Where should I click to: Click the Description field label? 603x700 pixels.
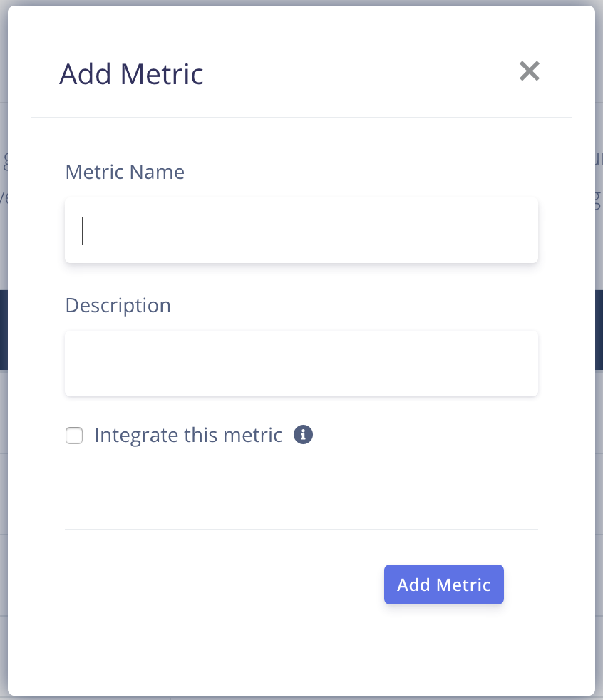coord(118,306)
